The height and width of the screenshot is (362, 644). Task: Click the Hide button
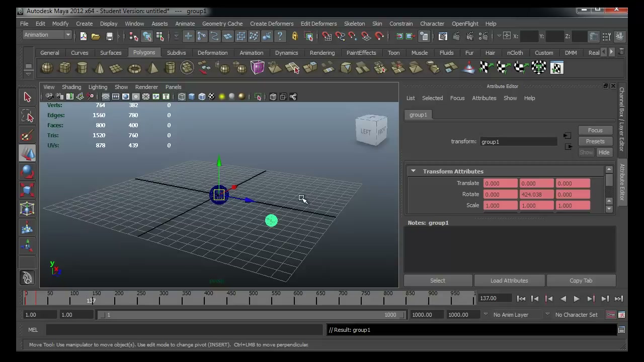(604, 152)
